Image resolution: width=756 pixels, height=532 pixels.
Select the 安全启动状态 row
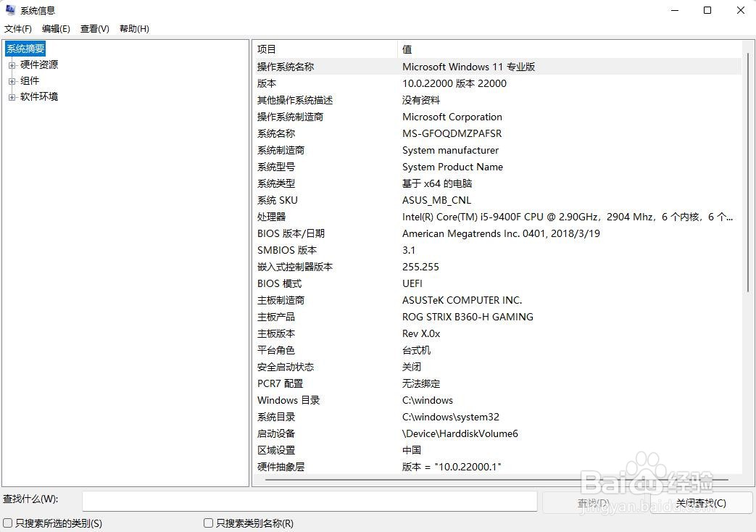pyautogui.click(x=497, y=367)
